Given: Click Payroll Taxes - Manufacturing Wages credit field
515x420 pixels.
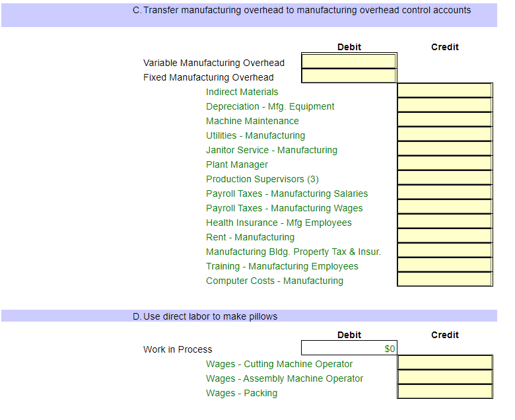Looking at the screenshot, I should [445, 207].
